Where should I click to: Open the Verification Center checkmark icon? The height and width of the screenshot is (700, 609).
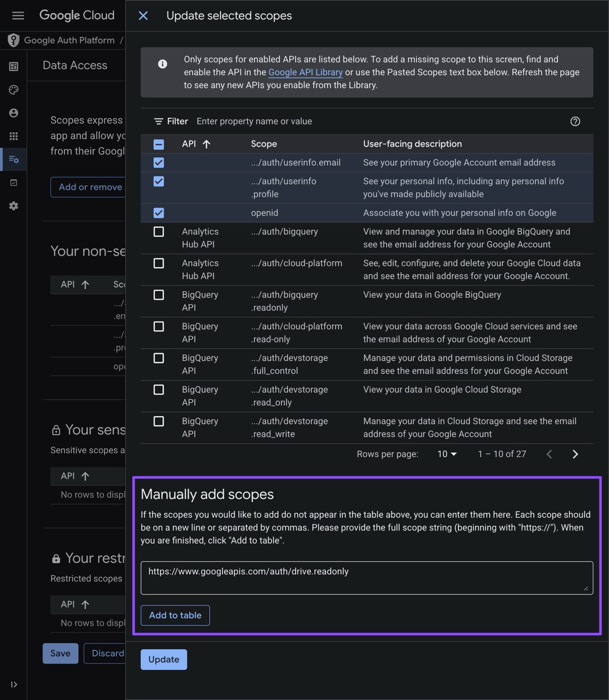point(14,182)
